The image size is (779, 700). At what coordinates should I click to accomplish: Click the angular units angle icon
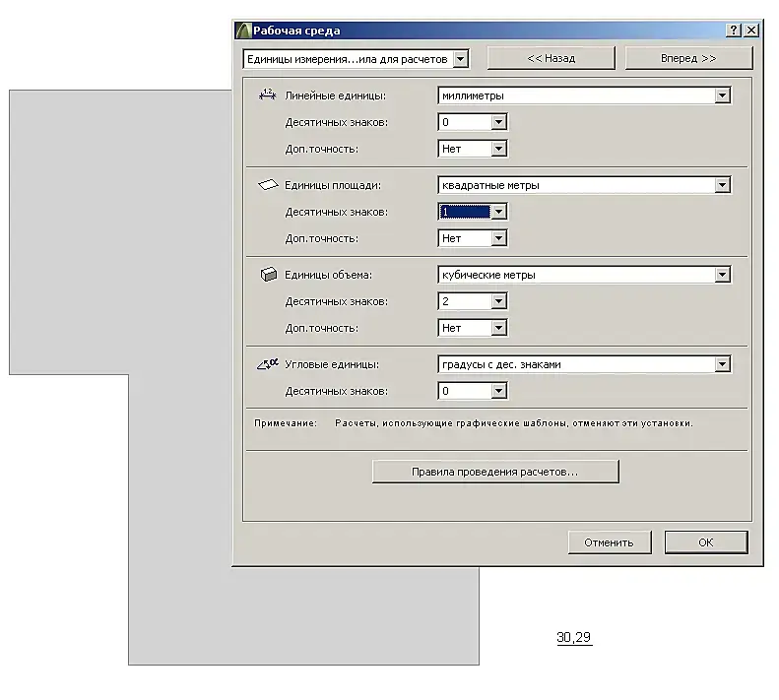click(268, 364)
